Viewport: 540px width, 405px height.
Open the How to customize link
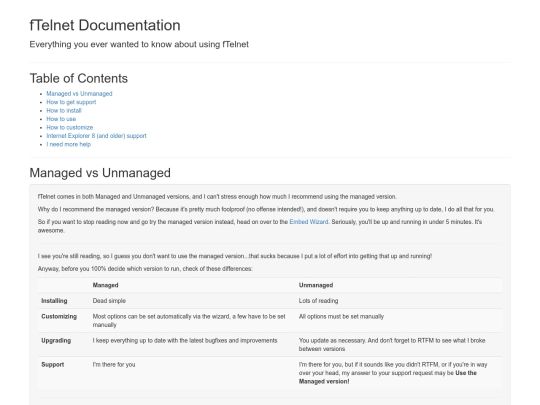click(x=70, y=127)
